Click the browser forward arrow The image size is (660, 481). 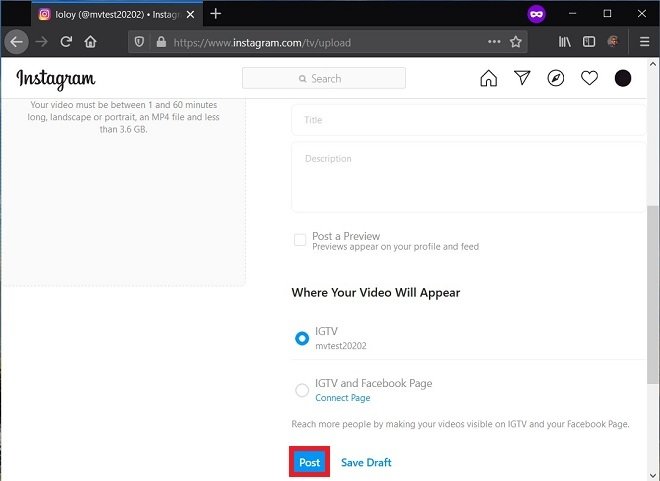click(41, 42)
